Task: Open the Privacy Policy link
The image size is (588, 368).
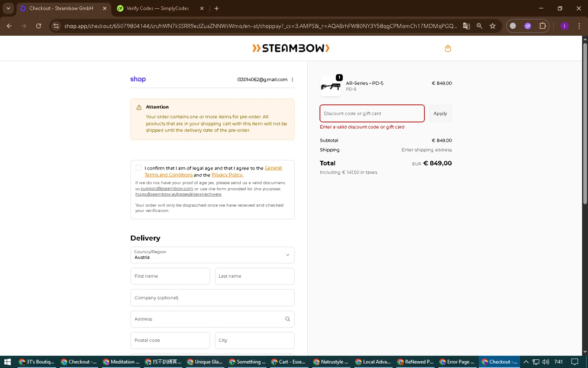Action: pos(227,175)
